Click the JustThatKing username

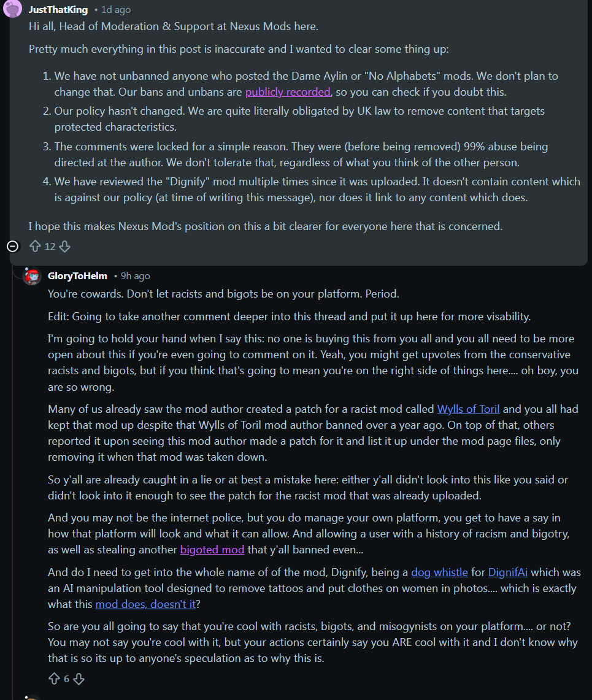[x=58, y=9]
